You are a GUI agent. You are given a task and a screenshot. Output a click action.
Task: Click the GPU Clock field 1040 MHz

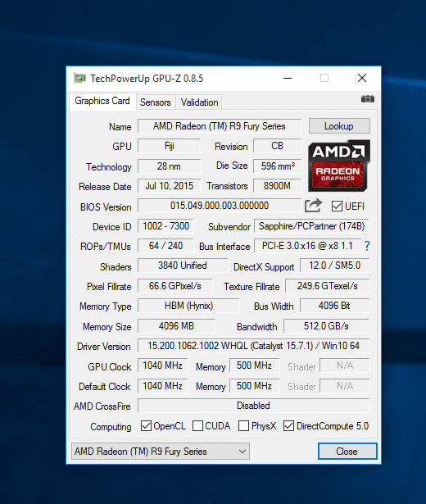[163, 366]
